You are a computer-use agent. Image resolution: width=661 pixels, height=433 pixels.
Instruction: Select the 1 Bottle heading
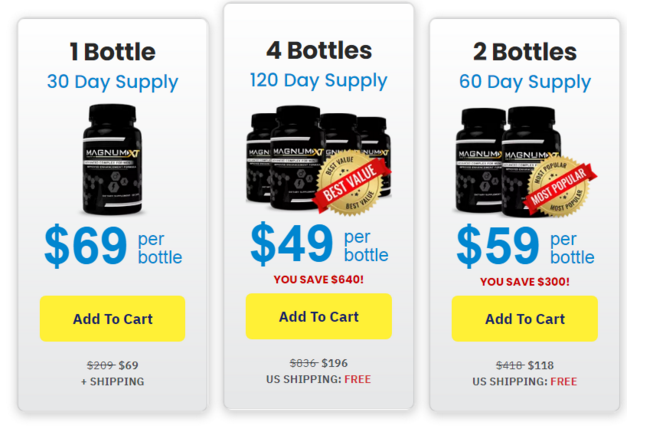tap(113, 52)
